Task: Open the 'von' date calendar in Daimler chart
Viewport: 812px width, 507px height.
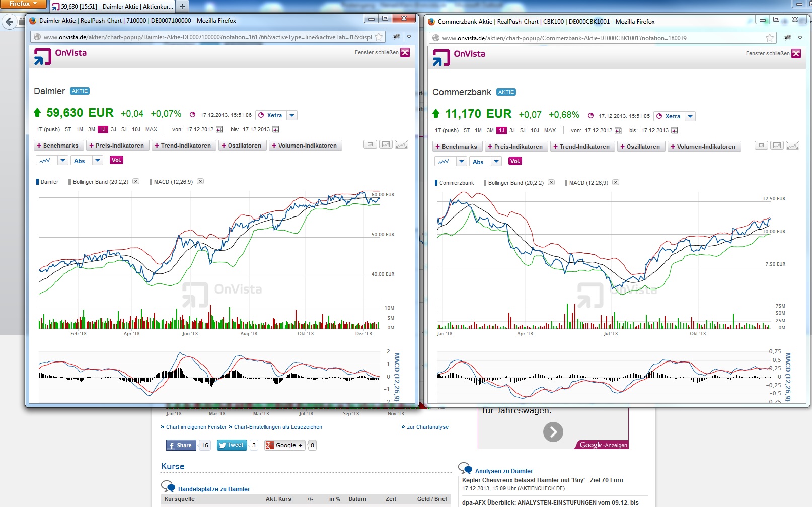Action: (219, 130)
